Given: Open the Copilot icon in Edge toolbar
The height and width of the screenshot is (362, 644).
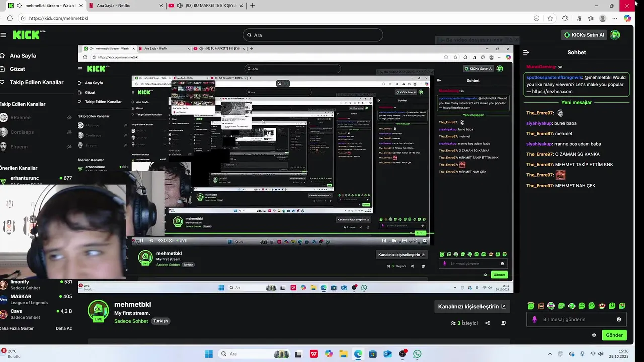Looking at the screenshot, I should point(627,18).
